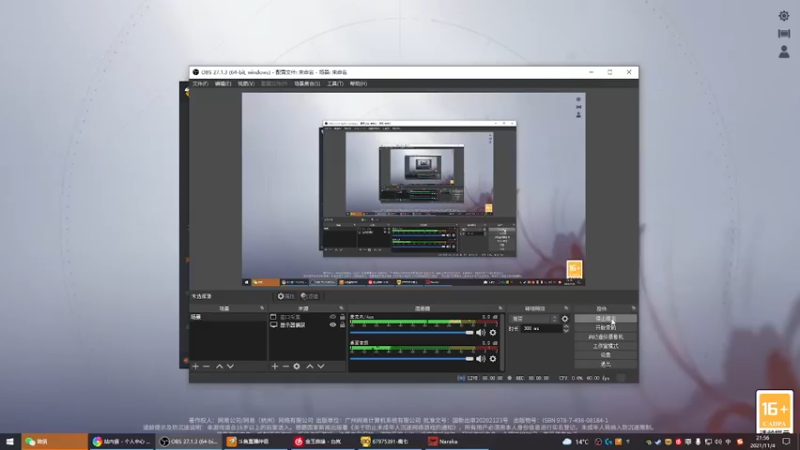Pop out the Scenes dock icon
Viewport: 800px width, 450px height.
[262, 308]
